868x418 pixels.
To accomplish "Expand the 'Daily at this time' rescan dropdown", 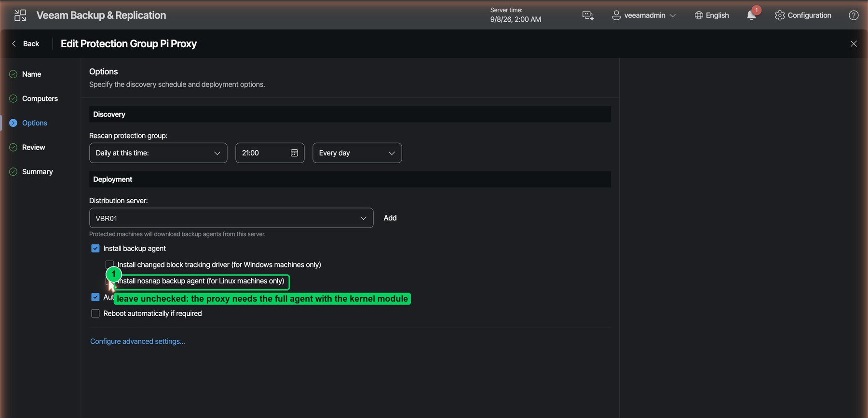I will [158, 153].
